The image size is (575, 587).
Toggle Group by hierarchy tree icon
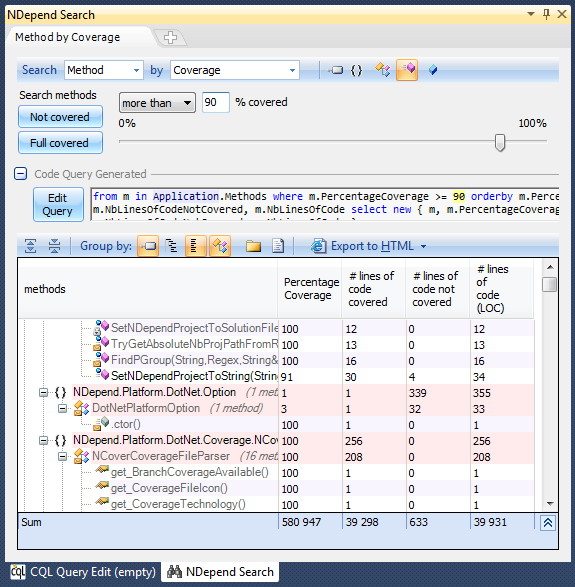click(x=171, y=246)
